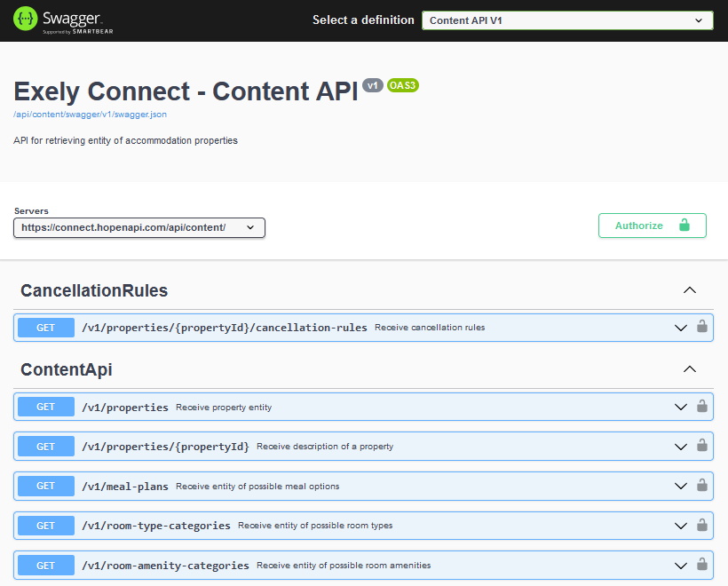The height and width of the screenshot is (586, 728).
Task: Click the lock icon on meal-plans endpoint
Action: point(702,486)
